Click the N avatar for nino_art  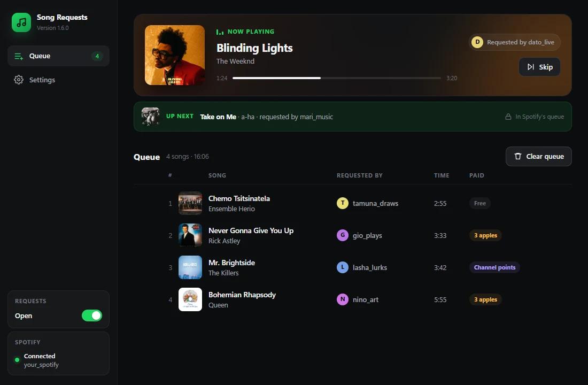(x=342, y=299)
